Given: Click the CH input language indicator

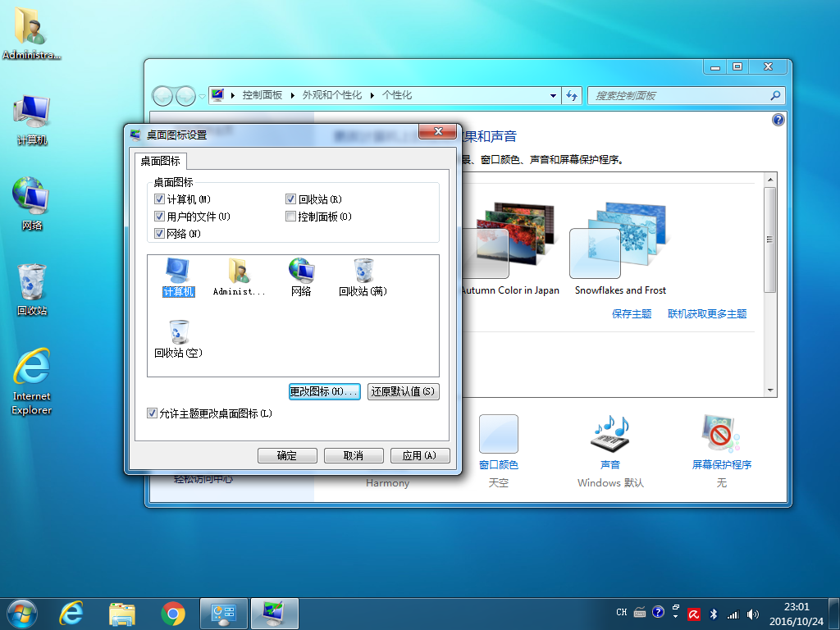Looking at the screenshot, I should tap(622, 612).
